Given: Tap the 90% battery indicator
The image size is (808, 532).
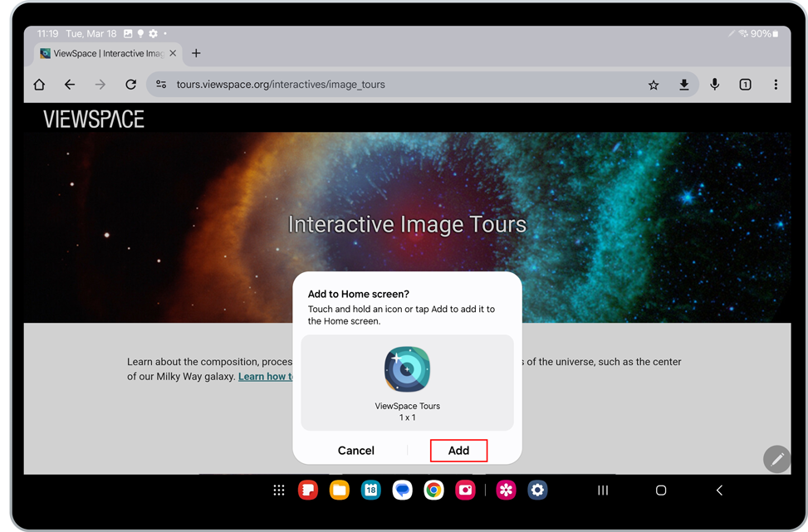Looking at the screenshot, I should pyautogui.click(x=764, y=33).
